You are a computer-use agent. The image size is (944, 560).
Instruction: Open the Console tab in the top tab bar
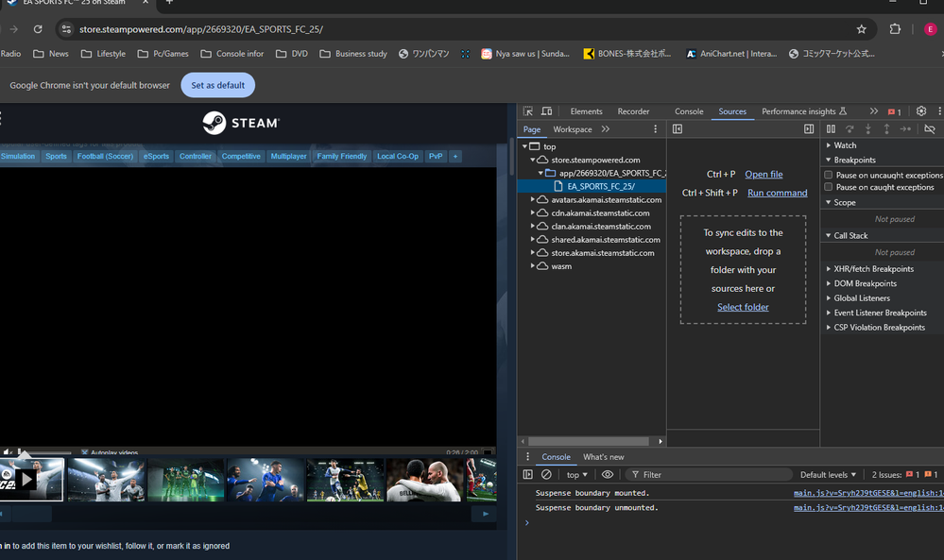click(x=689, y=111)
